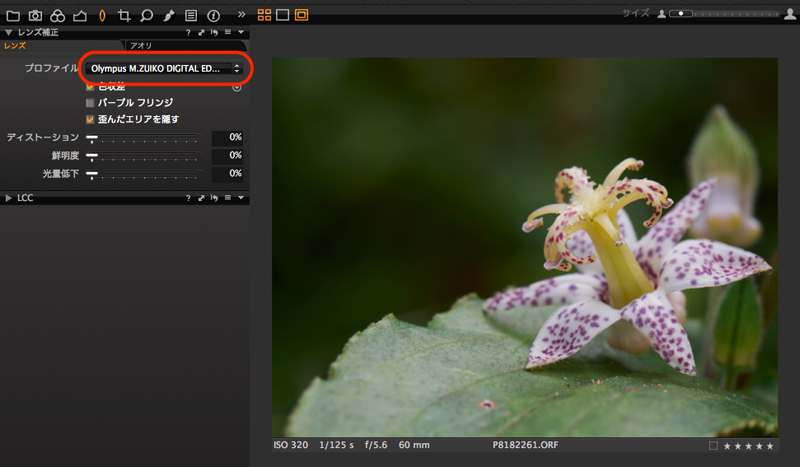Open the Exposure histogram tool tab
800x467 pixels.
point(79,15)
